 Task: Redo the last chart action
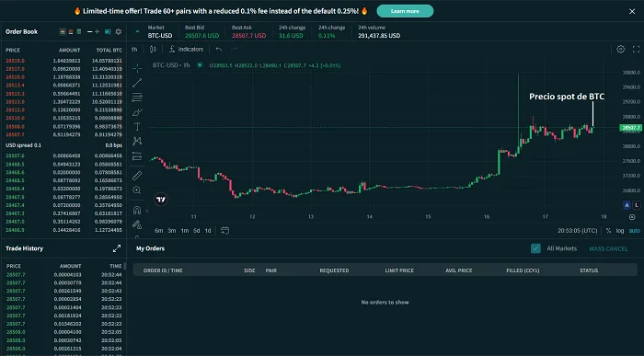234,50
